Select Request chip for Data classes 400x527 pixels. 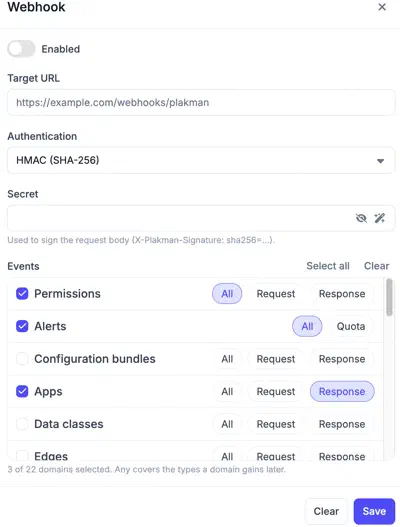(276, 424)
